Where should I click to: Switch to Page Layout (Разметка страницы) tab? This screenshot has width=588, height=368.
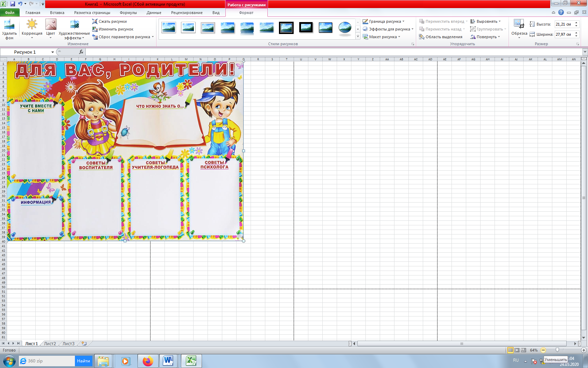click(92, 13)
